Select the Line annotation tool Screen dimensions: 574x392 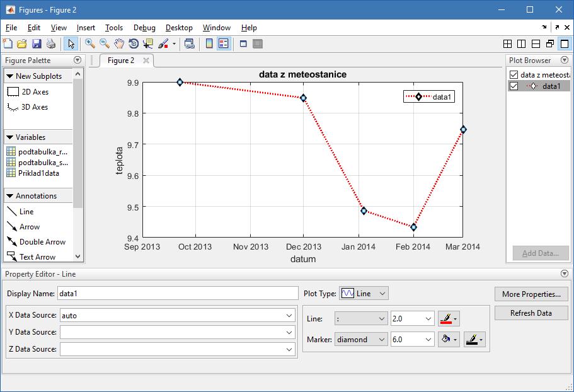pos(21,212)
